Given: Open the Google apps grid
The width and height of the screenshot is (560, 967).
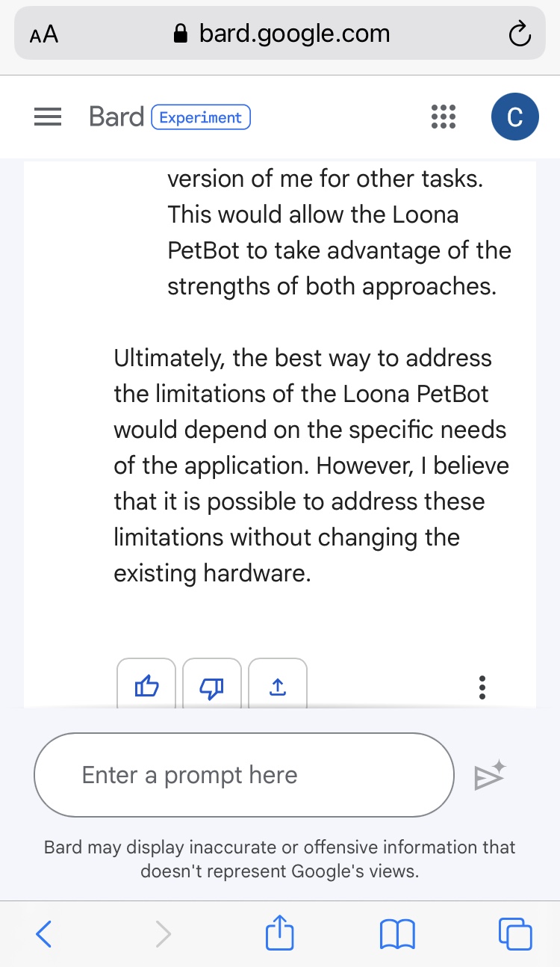Looking at the screenshot, I should [443, 117].
